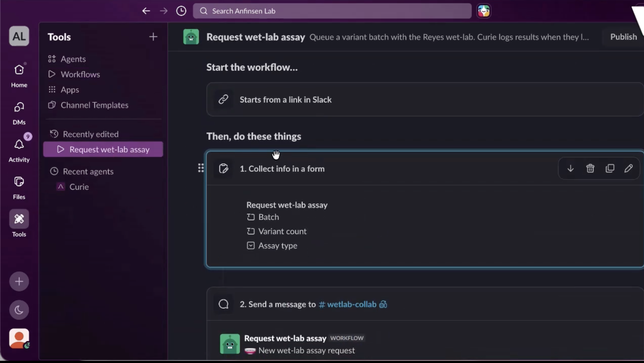644x363 pixels.
Task: Click the Request wet-lab assay title in header
Action: [255, 37]
